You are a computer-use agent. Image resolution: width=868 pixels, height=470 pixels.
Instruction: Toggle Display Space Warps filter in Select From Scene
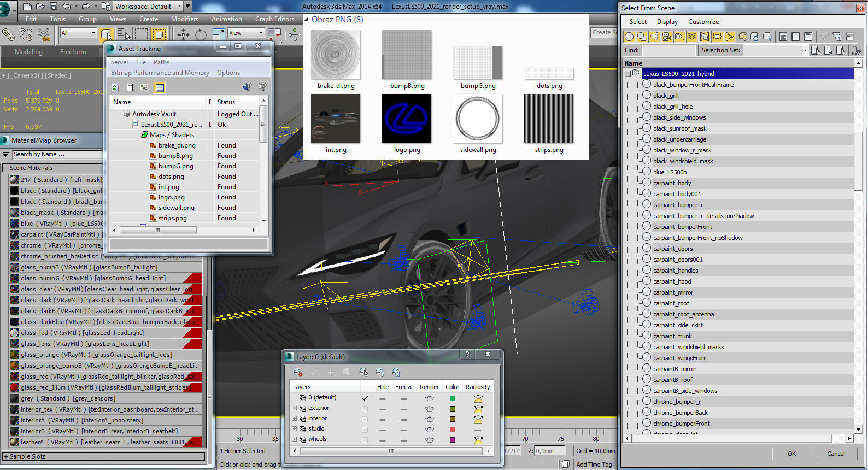(x=692, y=37)
